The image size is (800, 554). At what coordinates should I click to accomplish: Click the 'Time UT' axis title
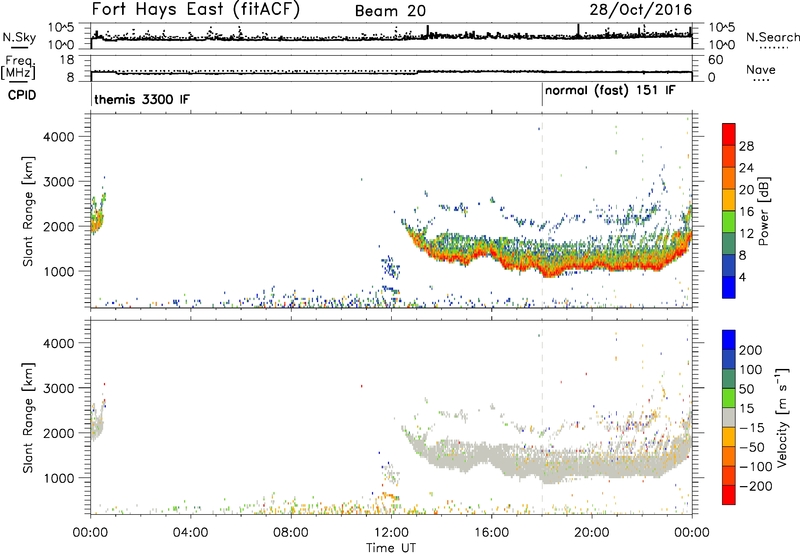(391, 548)
